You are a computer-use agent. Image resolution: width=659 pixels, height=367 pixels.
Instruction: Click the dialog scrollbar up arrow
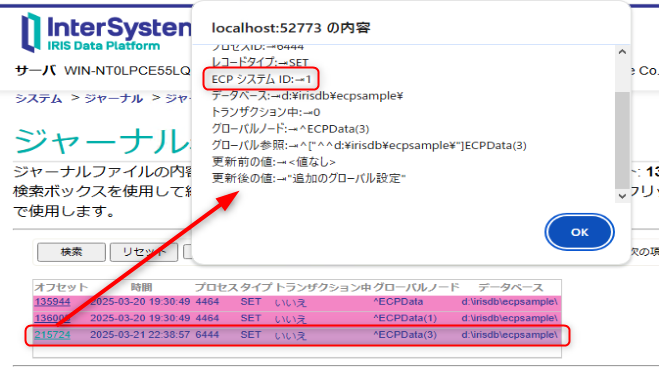622,52
